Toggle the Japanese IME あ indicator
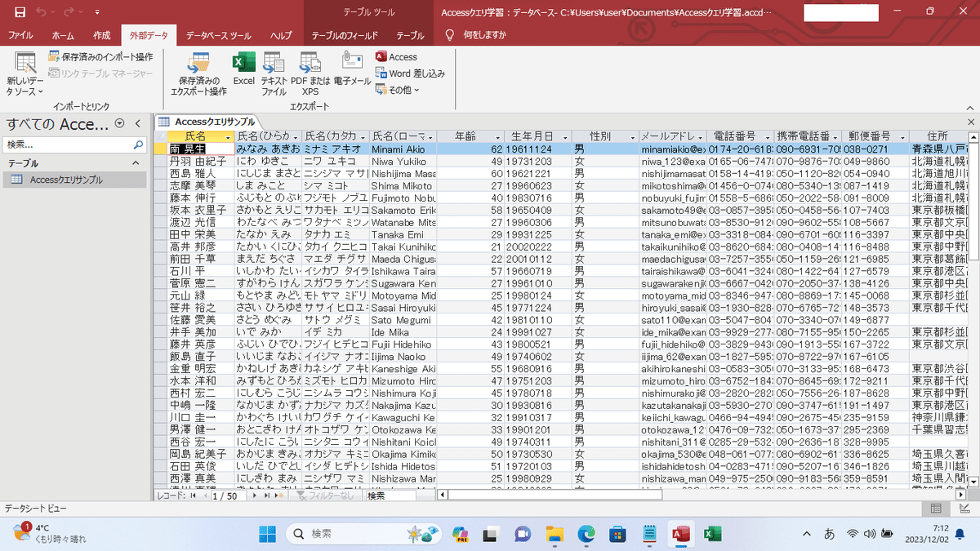Viewport: 980px width, 551px height. tap(829, 534)
